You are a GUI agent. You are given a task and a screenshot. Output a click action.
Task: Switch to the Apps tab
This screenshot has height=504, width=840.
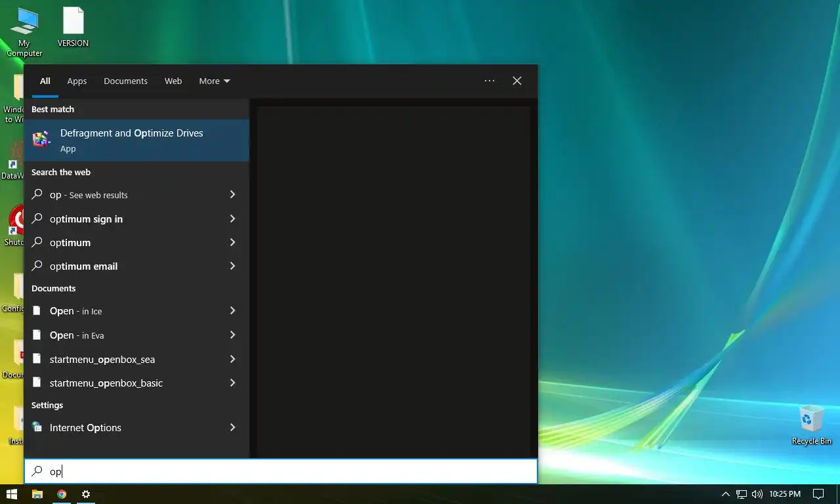[77, 81]
